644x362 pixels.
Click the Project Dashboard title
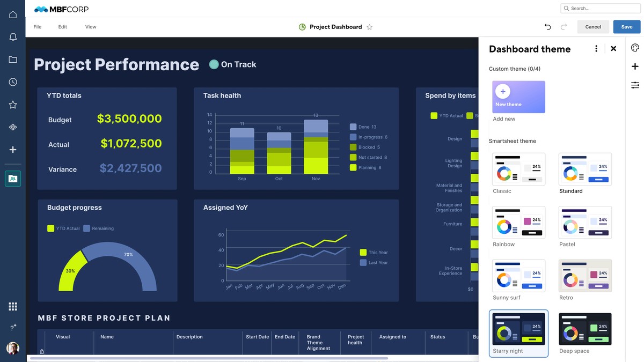click(x=335, y=27)
